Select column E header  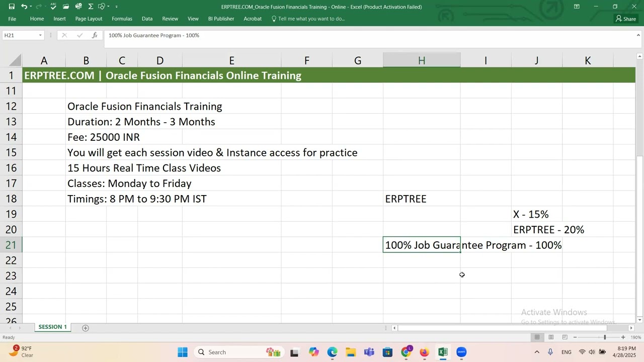point(231,60)
